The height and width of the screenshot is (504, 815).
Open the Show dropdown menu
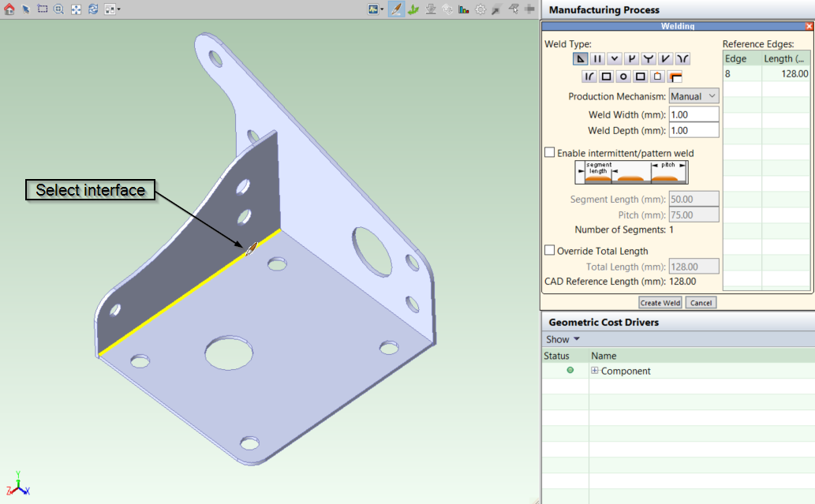tap(563, 339)
